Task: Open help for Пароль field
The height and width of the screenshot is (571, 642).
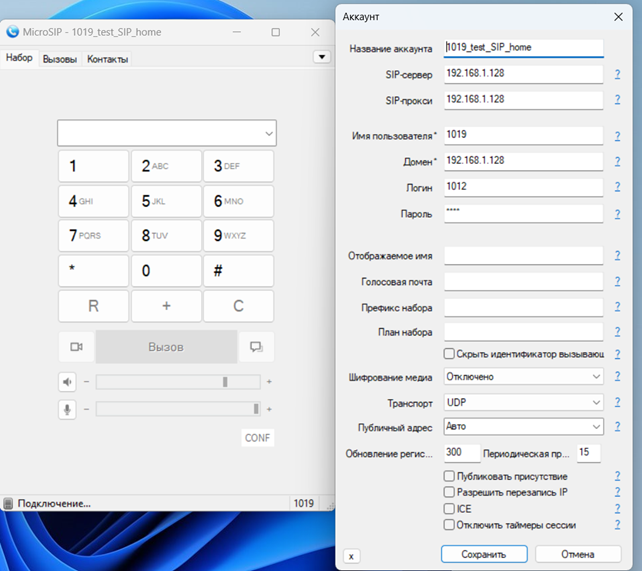Action: tap(617, 214)
